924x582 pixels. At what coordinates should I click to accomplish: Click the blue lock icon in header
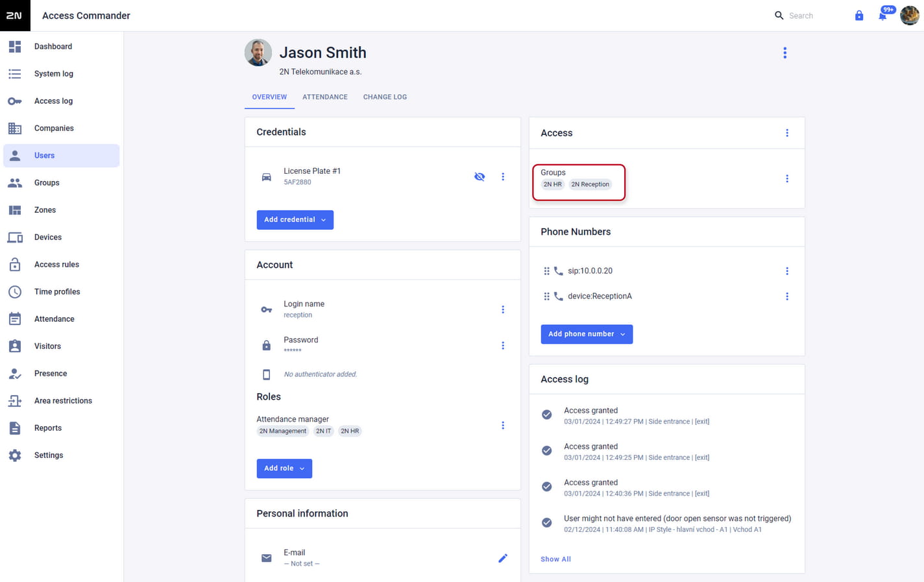click(859, 16)
